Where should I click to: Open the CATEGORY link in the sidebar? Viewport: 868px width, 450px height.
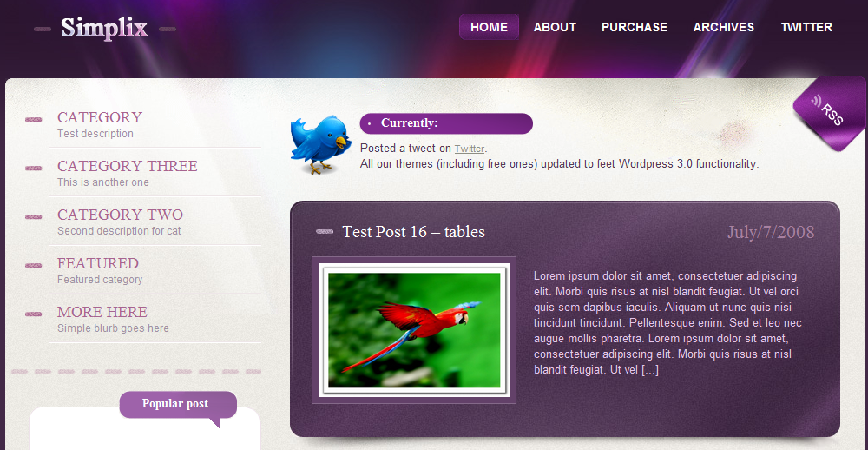(100, 117)
